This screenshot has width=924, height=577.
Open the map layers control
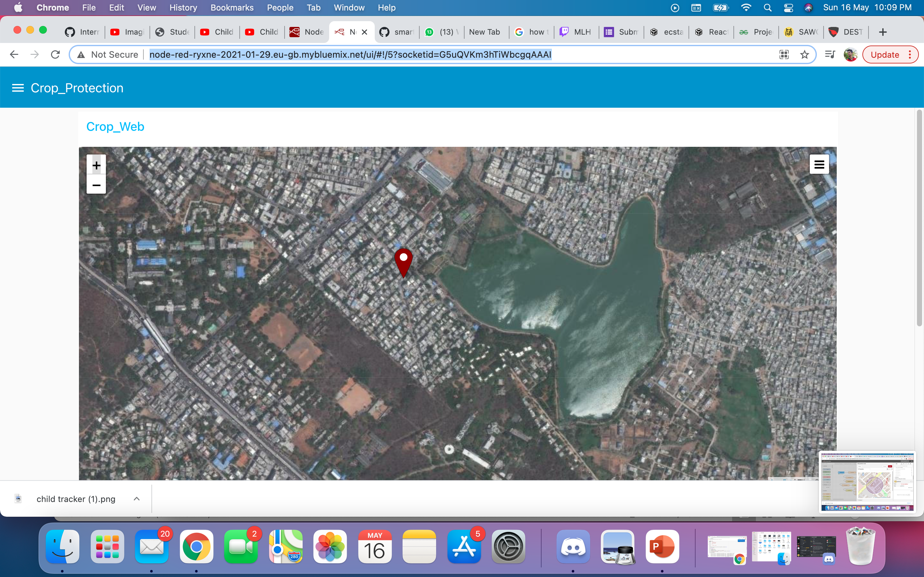point(819,164)
